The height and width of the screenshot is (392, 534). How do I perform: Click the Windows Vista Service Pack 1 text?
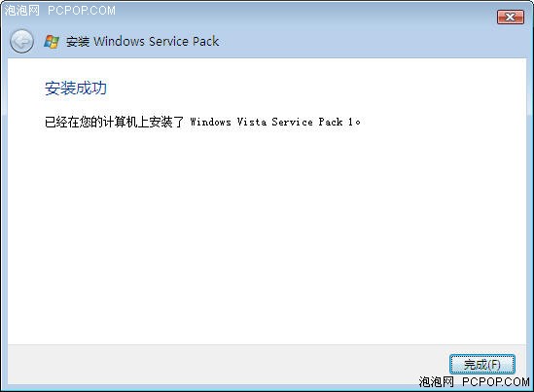click(272, 122)
